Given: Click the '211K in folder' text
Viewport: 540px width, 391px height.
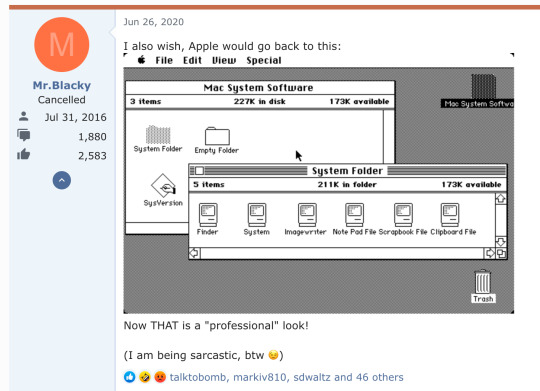Looking at the screenshot, I should pyautogui.click(x=347, y=184).
